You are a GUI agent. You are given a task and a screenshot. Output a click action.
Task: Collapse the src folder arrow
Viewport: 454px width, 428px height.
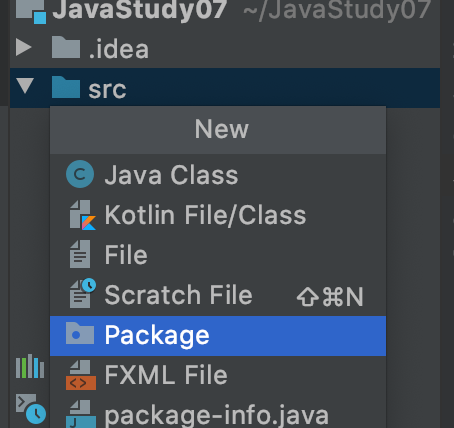(x=25, y=86)
